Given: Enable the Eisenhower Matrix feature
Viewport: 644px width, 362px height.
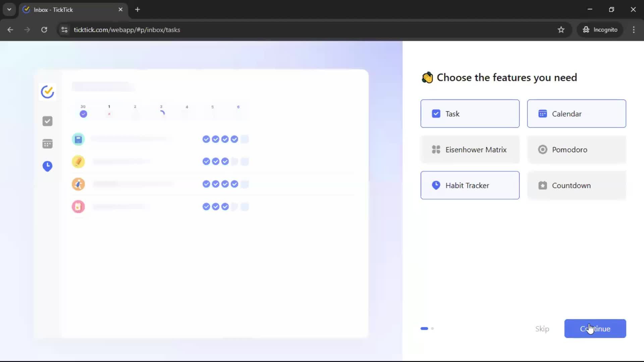Looking at the screenshot, I should coord(470,149).
